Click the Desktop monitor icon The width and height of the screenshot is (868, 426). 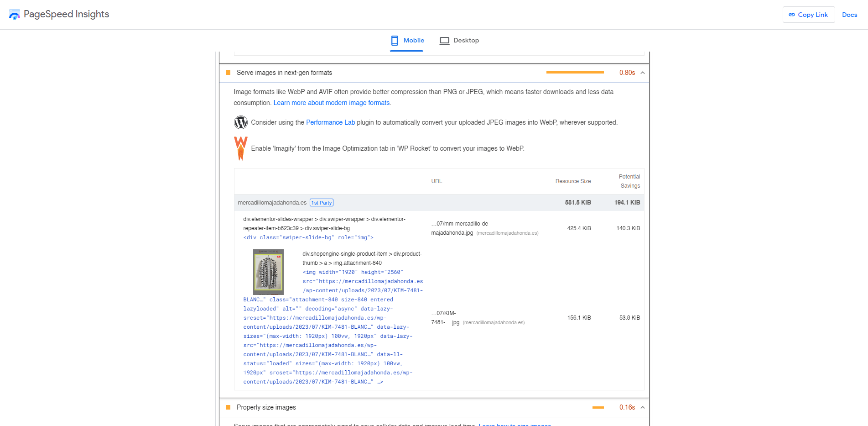444,41
